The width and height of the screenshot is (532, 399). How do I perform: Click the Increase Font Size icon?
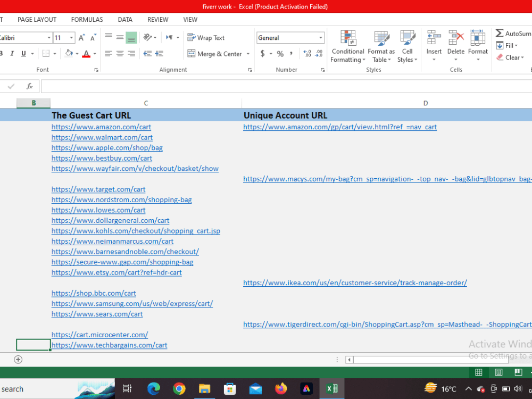pyautogui.click(x=81, y=38)
